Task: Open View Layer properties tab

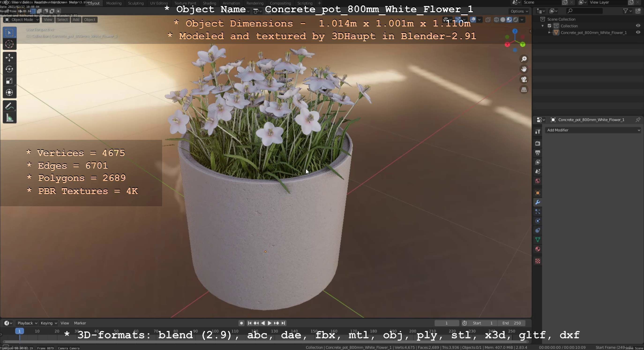Action: pos(538,162)
